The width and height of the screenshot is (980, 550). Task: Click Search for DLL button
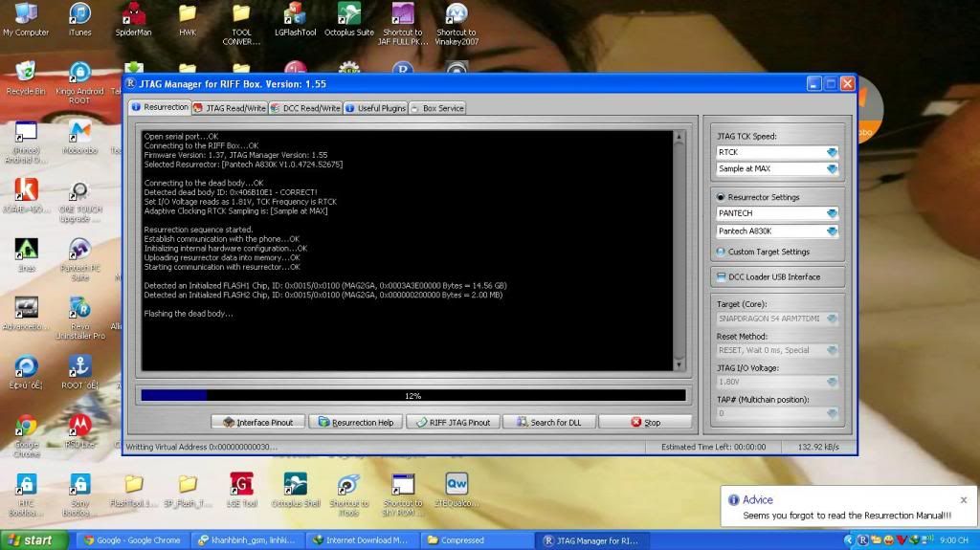549,423
